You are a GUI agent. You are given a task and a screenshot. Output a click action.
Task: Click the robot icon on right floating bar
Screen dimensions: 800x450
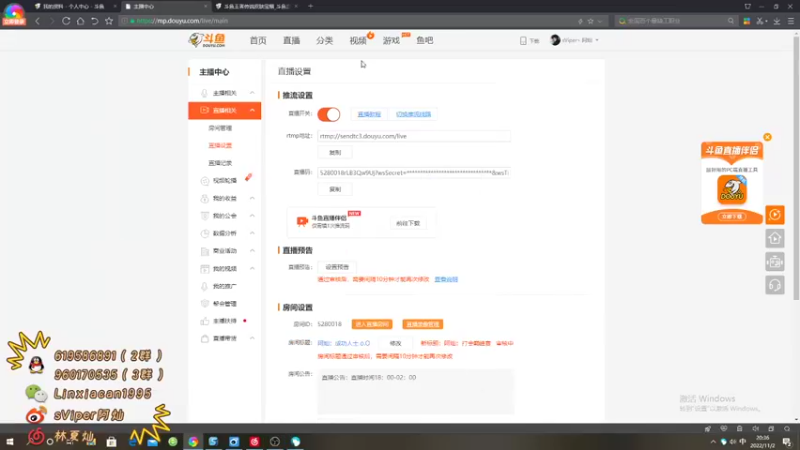(774, 262)
